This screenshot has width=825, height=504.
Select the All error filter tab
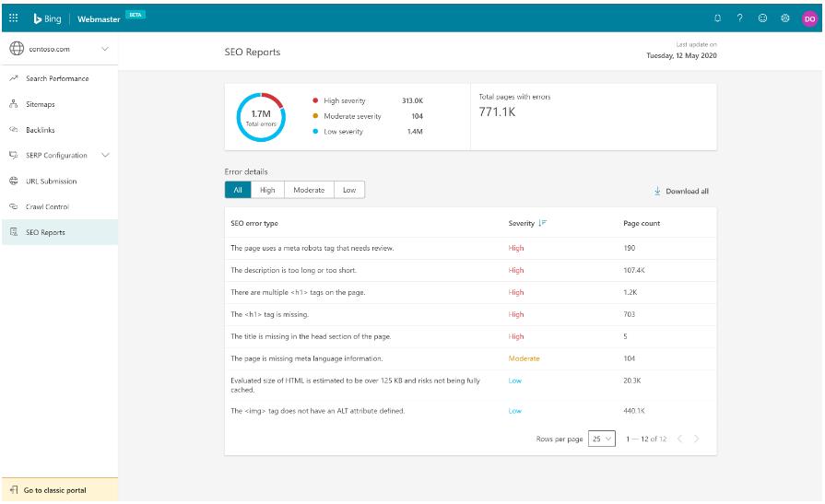(238, 190)
